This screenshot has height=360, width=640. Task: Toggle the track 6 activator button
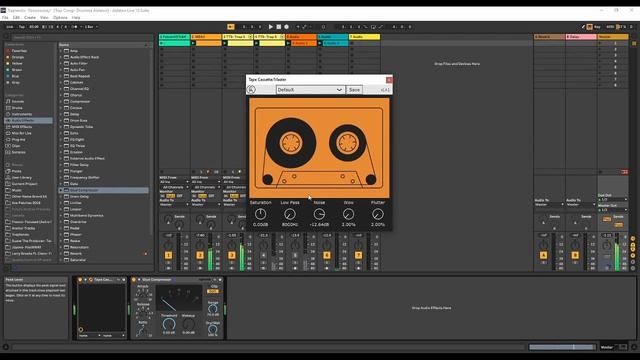pyautogui.click(x=327, y=255)
